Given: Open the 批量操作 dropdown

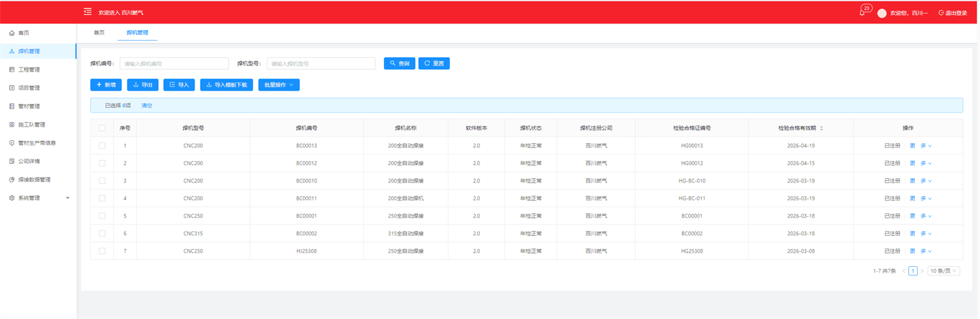Looking at the screenshot, I should tap(279, 84).
